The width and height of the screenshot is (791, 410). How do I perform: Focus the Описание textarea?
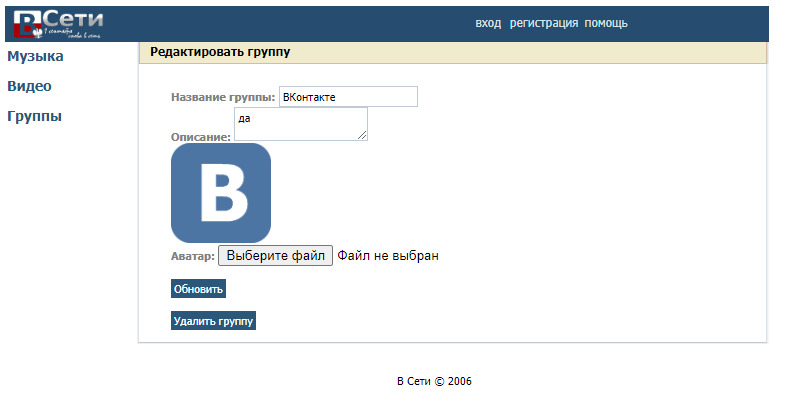click(x=301, y=124)
